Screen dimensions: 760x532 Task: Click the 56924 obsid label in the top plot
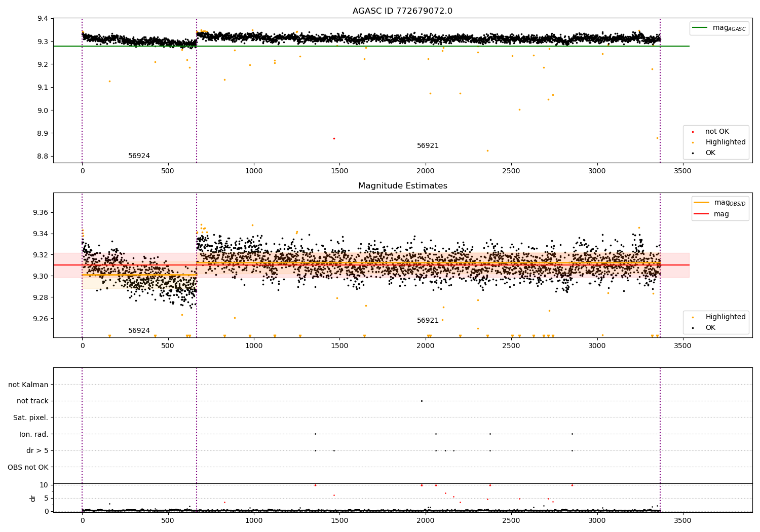click(139, 156)
